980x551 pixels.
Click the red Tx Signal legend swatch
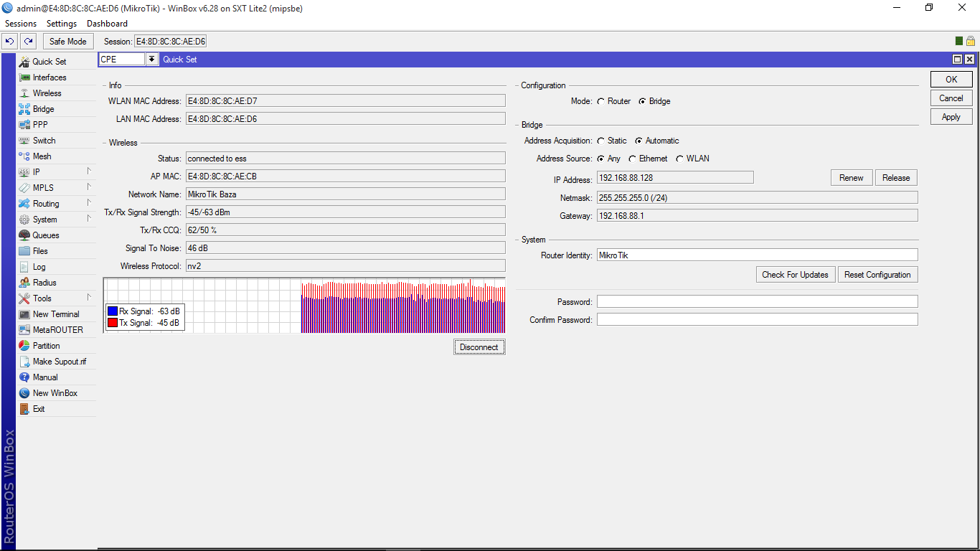click(x=112, y=323)
